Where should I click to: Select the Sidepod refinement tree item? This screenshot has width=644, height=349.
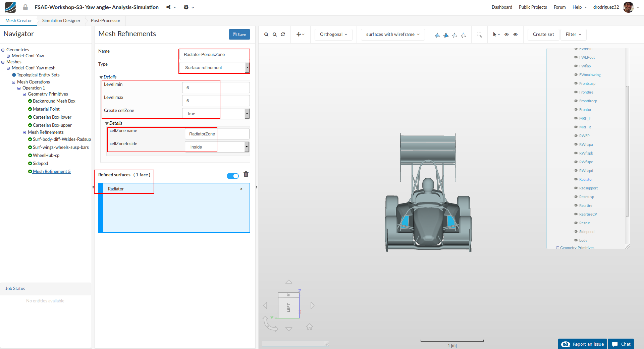tap(40, 164)
